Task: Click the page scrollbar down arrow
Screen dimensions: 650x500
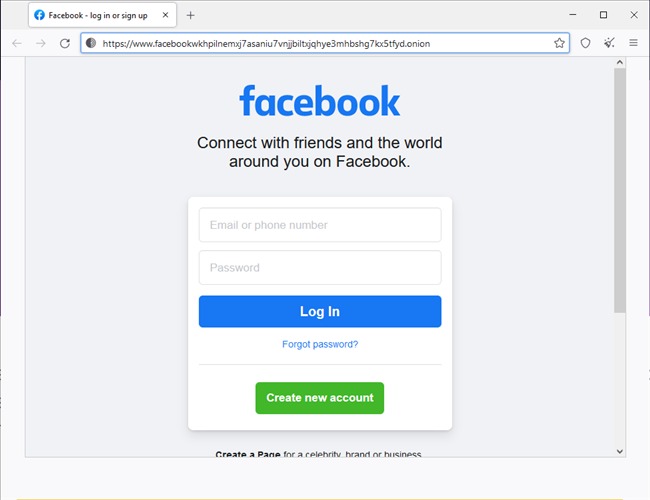Action: coord(620,451)
